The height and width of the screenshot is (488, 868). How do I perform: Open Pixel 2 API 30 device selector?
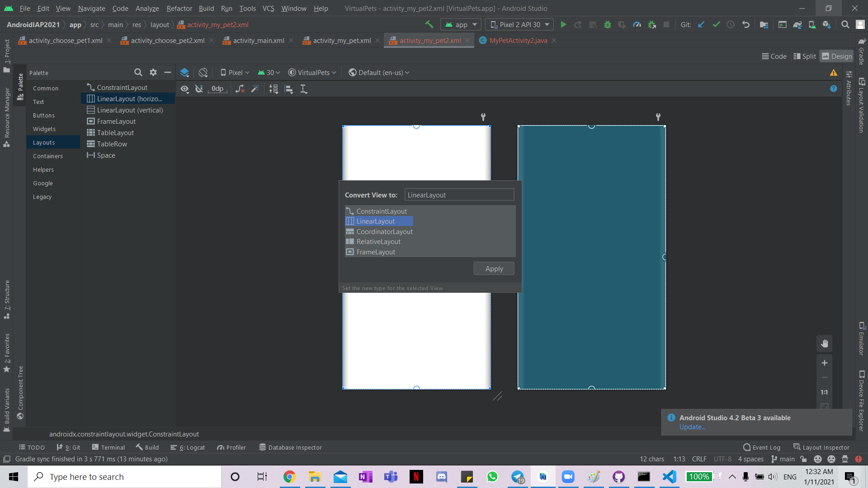tap(519, 25)
